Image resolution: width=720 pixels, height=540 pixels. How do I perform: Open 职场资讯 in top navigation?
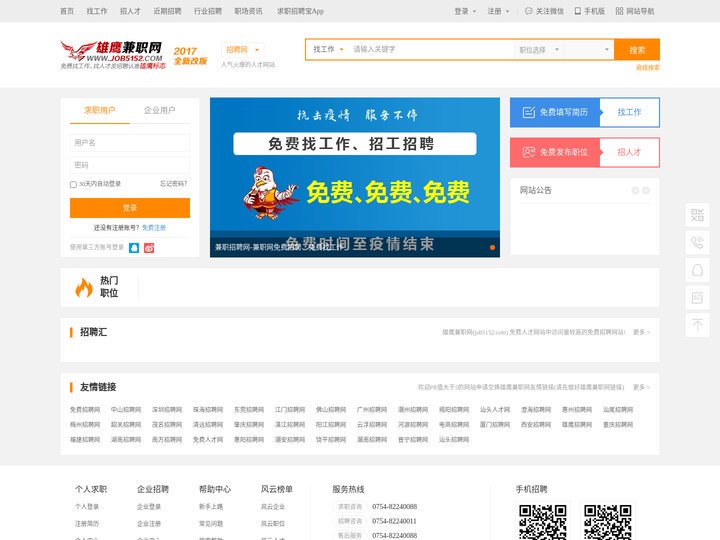coord(248,11)
